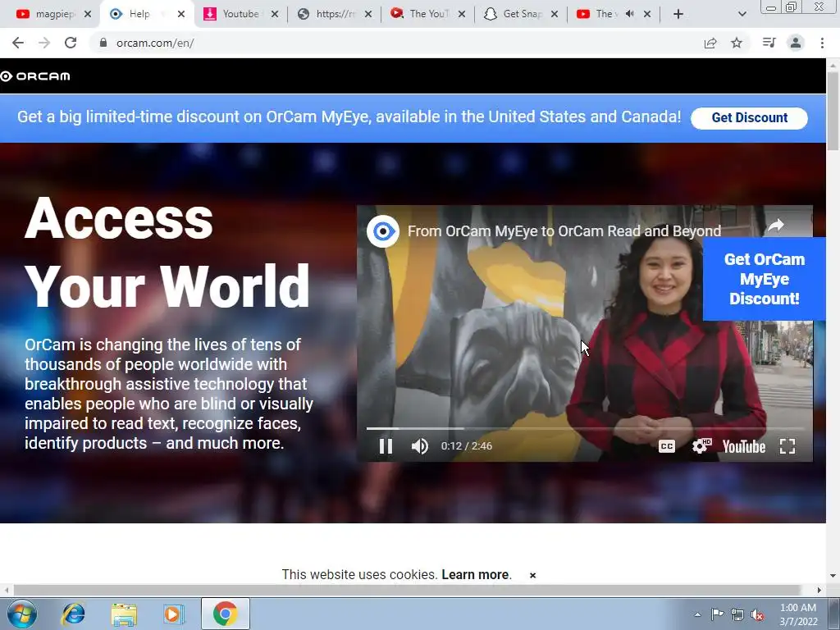The height and width of the screenshot is (630, 840).
Task: Reload the orcam.com page
Action: [71, 43]
